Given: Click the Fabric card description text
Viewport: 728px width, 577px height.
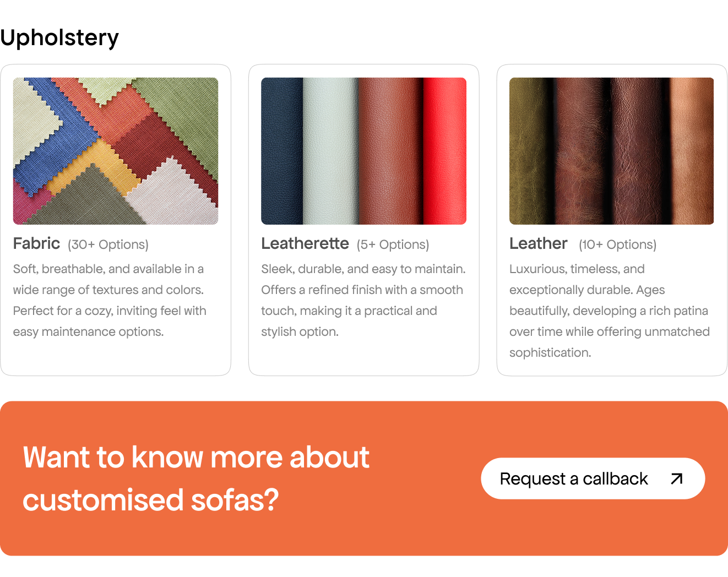Looking at the screenshot, I should 110,300.
